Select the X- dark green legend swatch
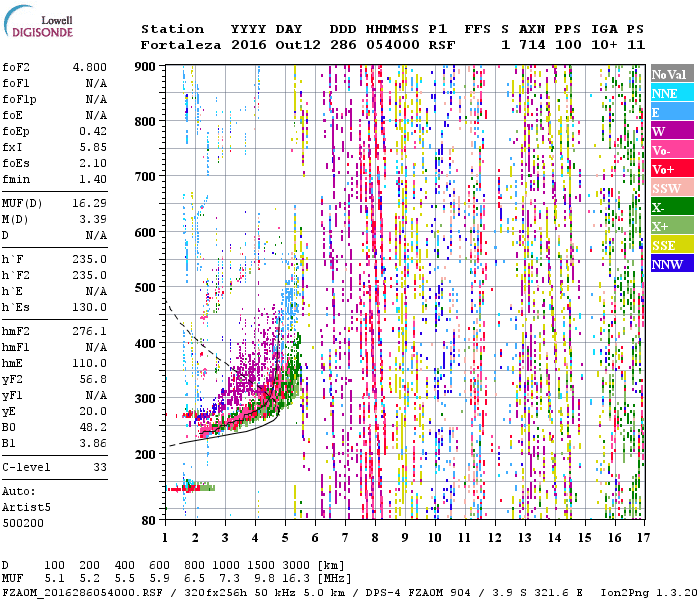The image size is (700, 600). (x=672, y=207)
